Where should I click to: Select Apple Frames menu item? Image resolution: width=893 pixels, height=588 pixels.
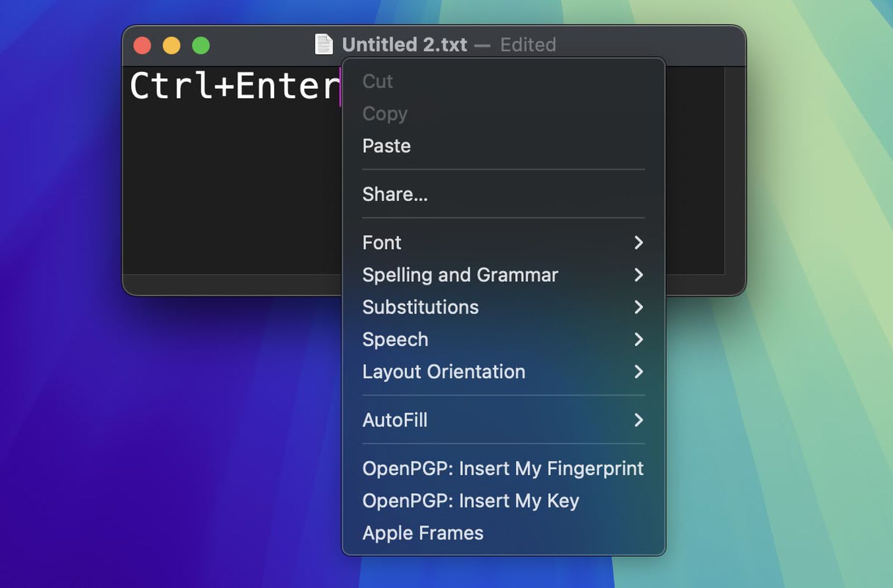click(x=503, y=533)
